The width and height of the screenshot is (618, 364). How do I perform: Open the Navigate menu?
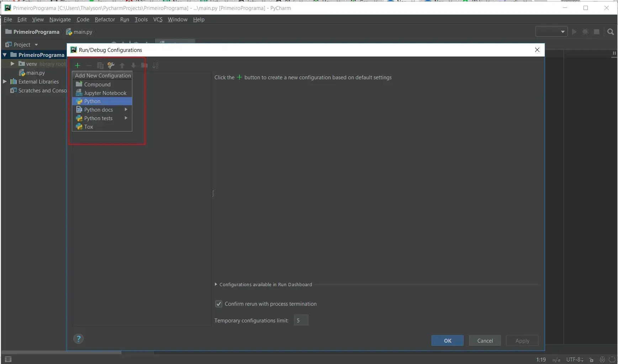[60, 19]
